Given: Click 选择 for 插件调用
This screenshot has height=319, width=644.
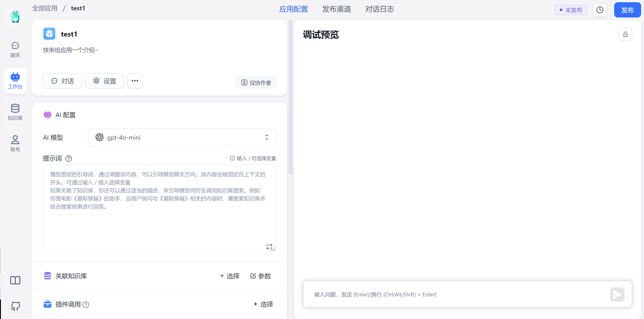Looking at the screenshot, I should point(263,304).
